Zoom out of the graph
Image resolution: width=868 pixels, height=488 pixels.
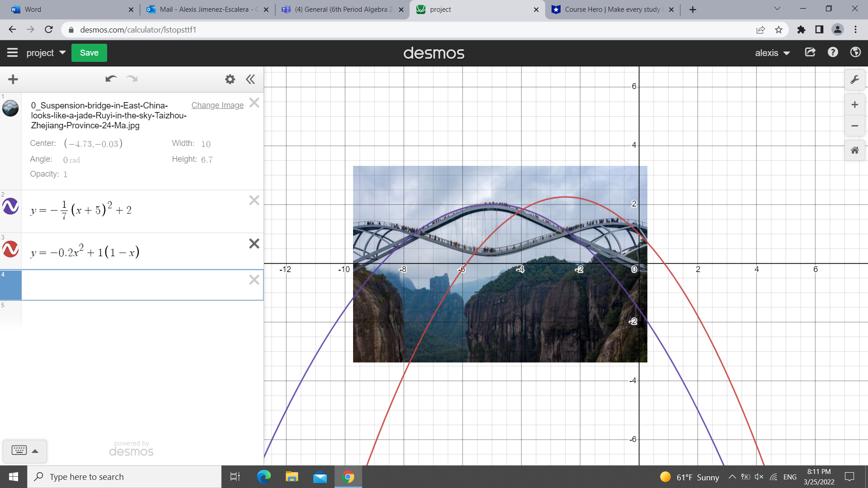(854, 126)
